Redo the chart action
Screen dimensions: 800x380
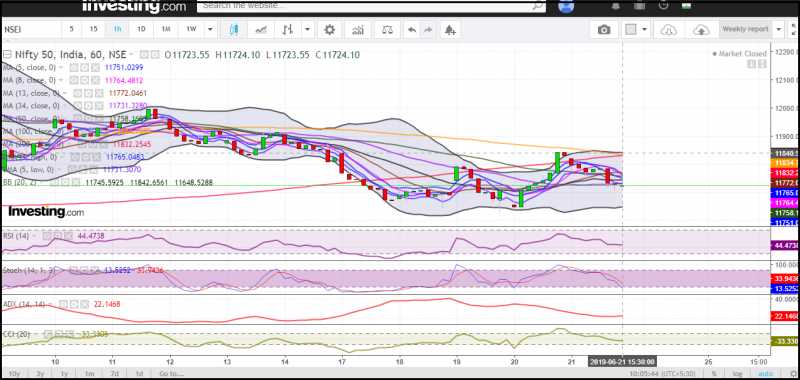[428, 30]
